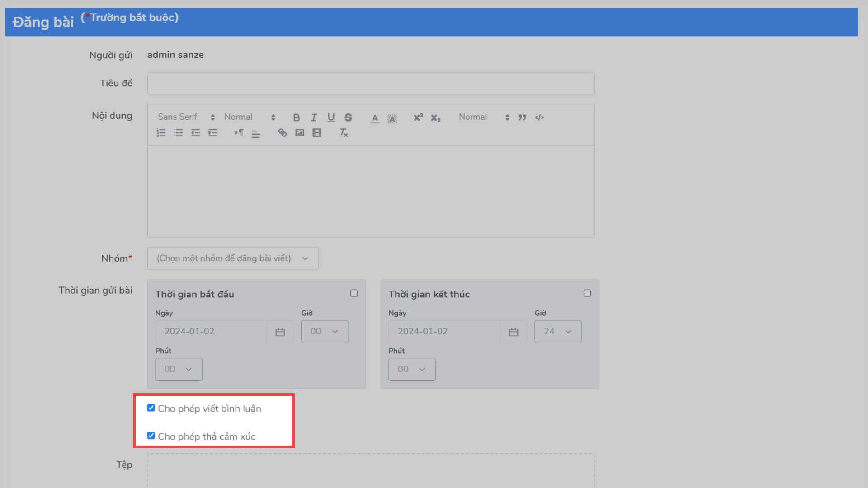
Task: Uncheck Cho phép viết bình luận
Action: coord(151,408)
